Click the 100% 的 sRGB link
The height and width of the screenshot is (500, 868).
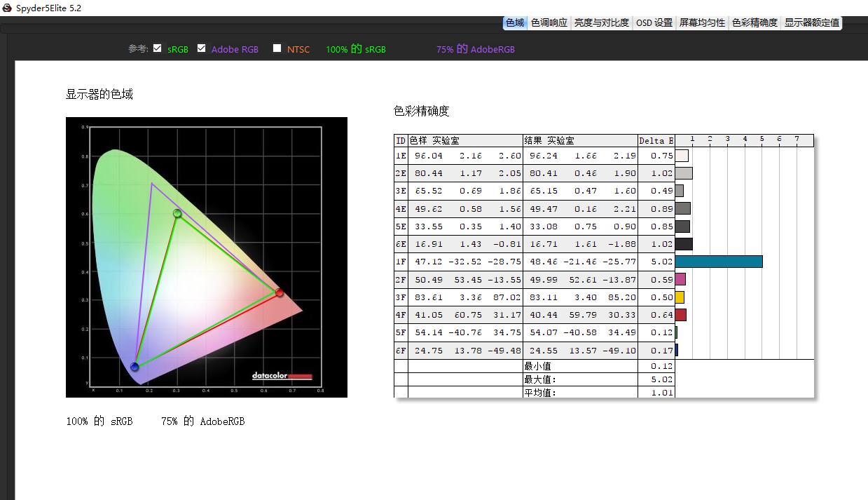pyautogui.click(x=355, y=49)
